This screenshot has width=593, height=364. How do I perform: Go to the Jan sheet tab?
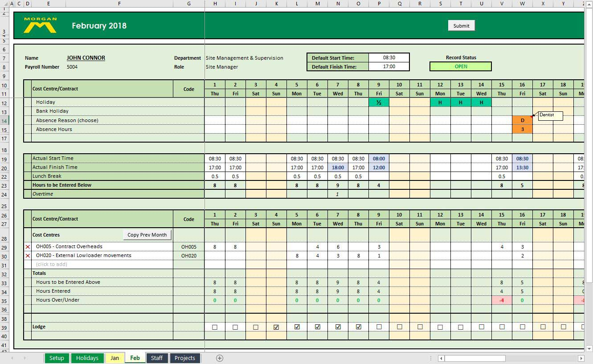(115, 358)
